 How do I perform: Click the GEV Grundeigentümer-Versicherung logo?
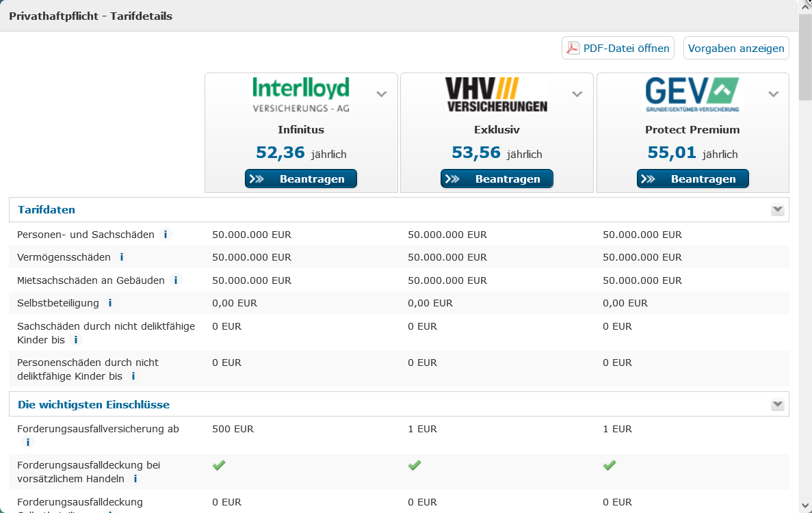[692, 94]
